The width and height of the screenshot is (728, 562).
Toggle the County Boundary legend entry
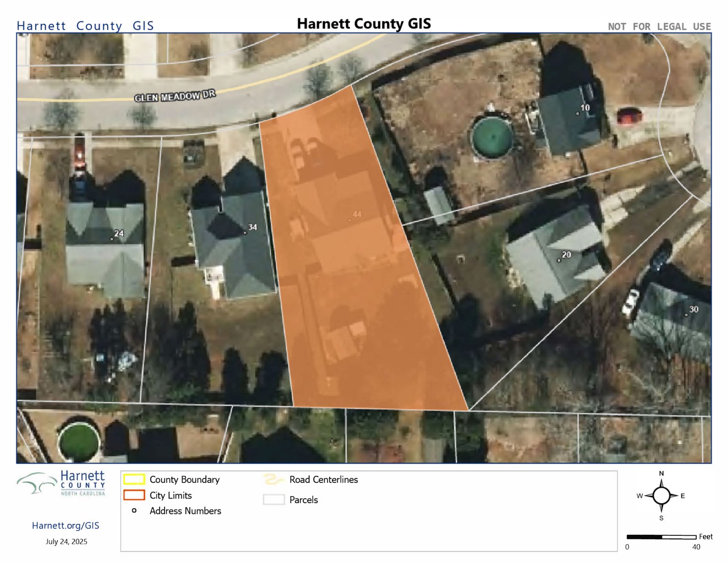click(x=184, y=479)
